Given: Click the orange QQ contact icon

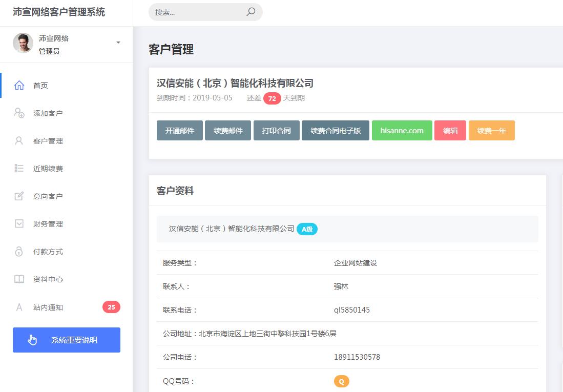Looking at the screenshot, I should tap(341, 381).
